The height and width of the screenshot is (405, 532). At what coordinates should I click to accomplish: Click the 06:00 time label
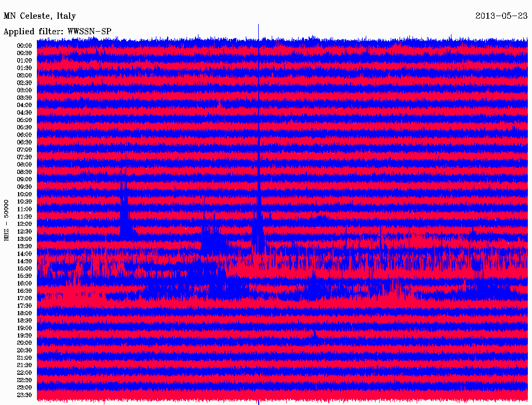24,134
